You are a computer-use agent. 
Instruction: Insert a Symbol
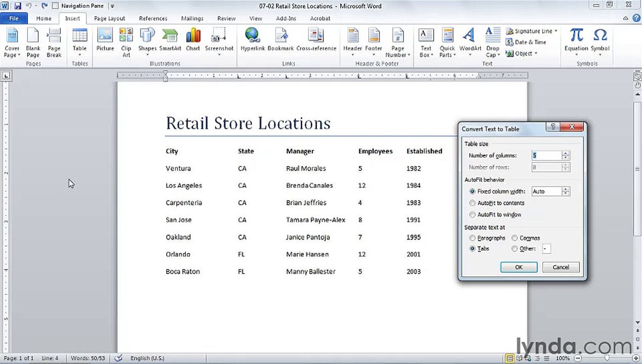[x=600, y=43]
